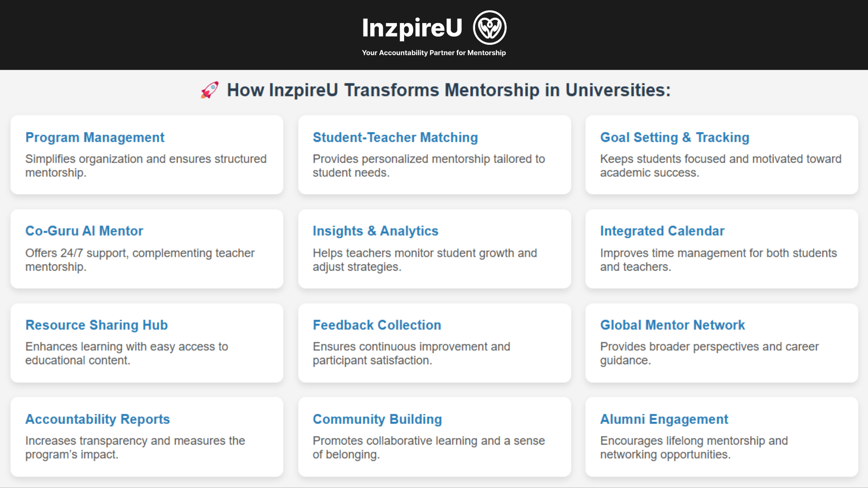The height and width of the screenshot is (488, 868).
Task: Click the rocket emoji beside the heading
Action: click(x=210, y=90)
